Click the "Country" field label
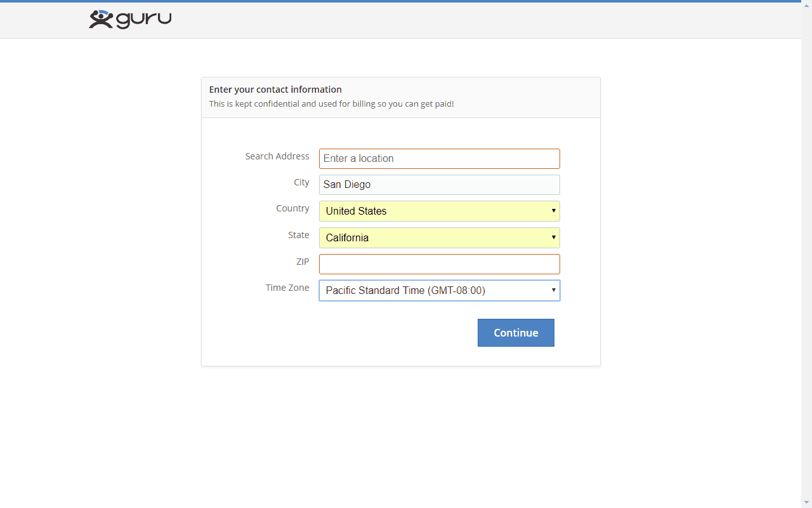Screen dimensions: 812x508 292,208
